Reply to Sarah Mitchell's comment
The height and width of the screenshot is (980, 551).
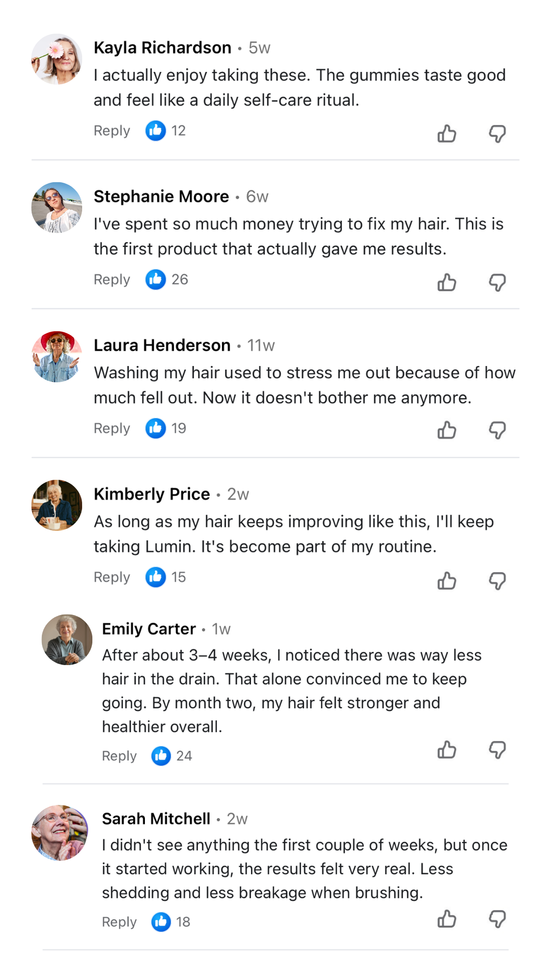(x=119, y=922)
